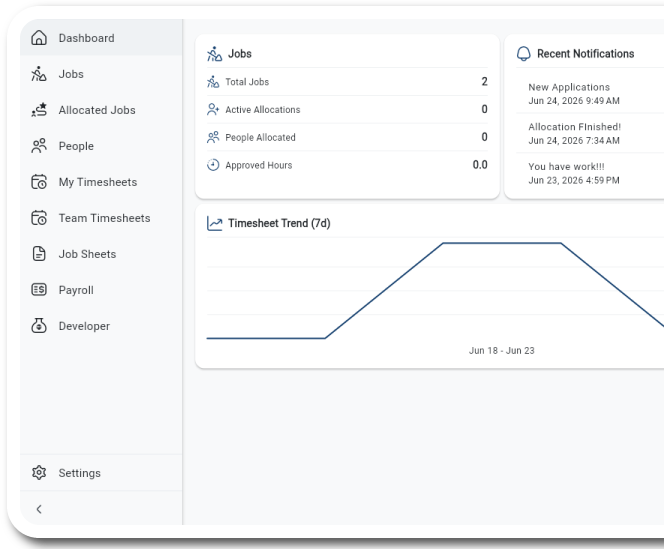
Task: Click the Team Timesheets calendar-clock icon
Action: point(39,218)
